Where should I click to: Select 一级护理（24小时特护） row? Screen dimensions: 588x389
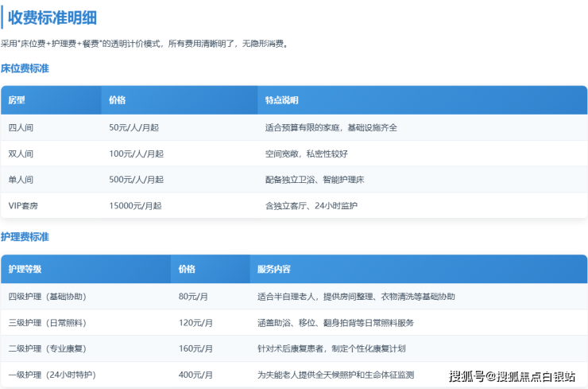click(x=52, y=375)
